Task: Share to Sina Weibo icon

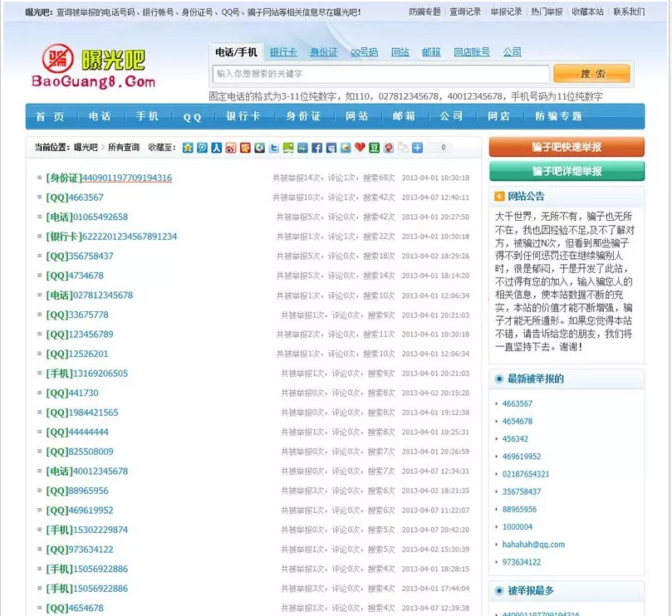Action: pyautogui.click(x=231, y=148)
